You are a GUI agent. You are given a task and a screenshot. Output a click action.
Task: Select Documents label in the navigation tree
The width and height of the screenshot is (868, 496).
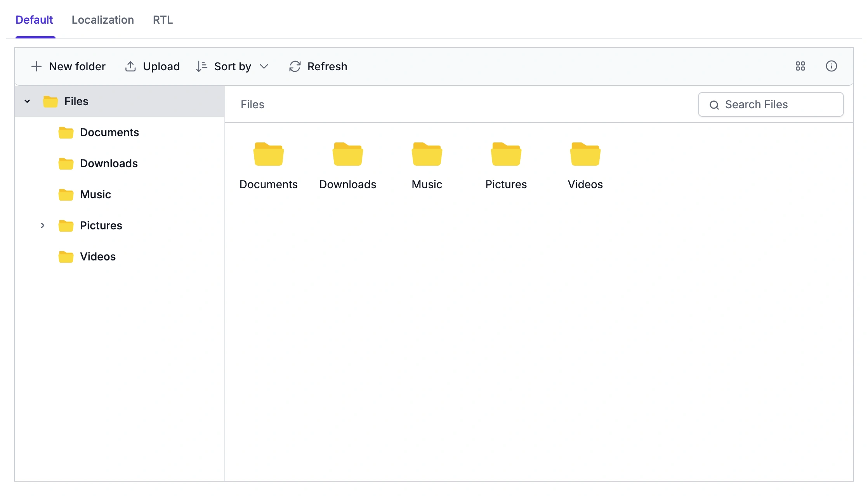click(109, 132)
